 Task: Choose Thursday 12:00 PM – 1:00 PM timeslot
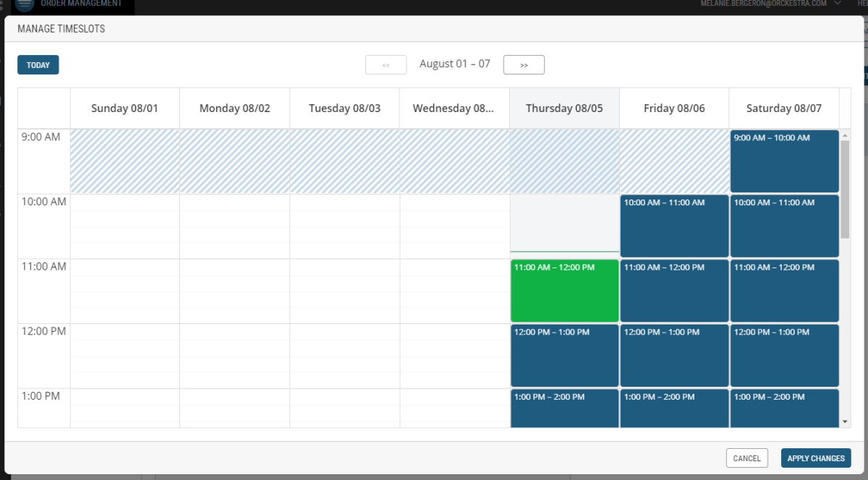564,356
